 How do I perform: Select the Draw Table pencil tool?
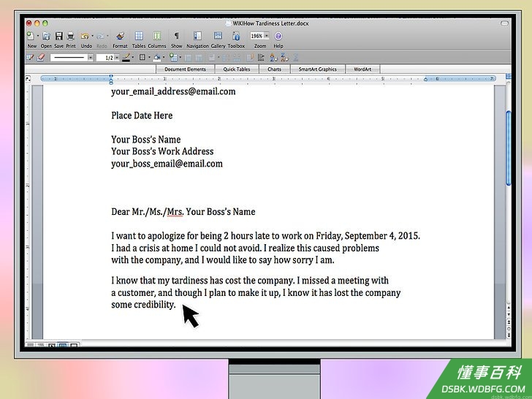30,58
